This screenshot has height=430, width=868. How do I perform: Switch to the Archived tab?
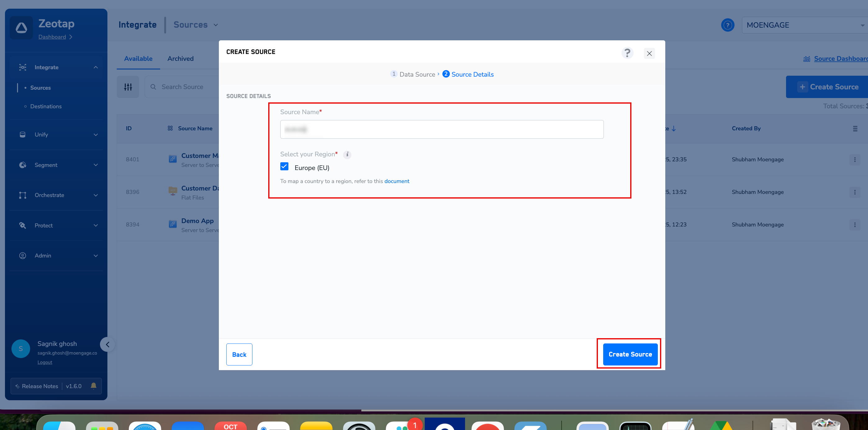(x=181, y=59)
